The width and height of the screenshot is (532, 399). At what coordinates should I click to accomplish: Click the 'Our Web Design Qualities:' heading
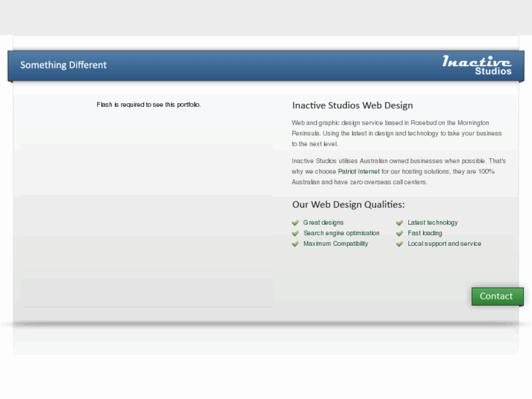tap(348, 205)
